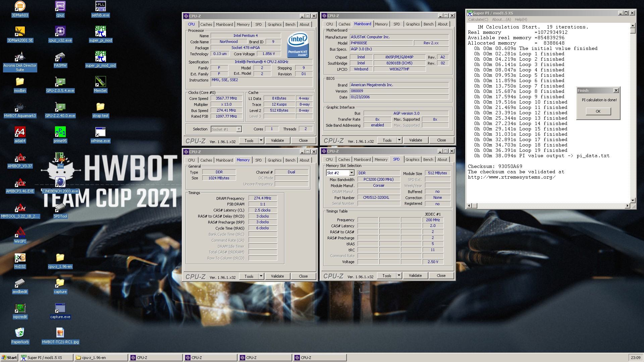Open the Socket #1 selection dropdown
The width and height of the screenshot is (644, 362).
coord(226,129)
